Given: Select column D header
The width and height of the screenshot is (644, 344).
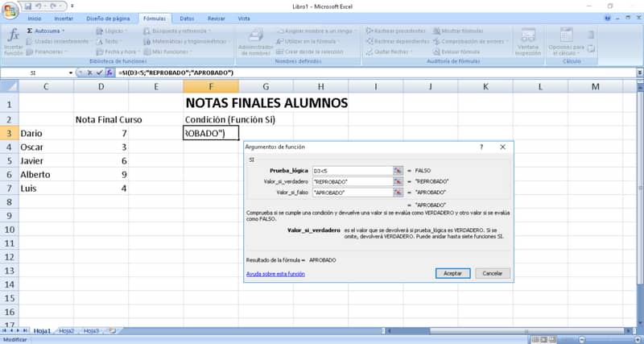Looking at the screenshot, I should [x=101, y=86].
